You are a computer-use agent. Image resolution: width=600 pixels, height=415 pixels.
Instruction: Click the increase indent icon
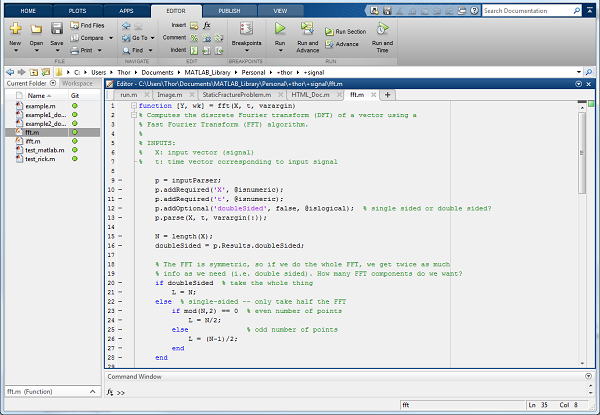click(207, 50)
